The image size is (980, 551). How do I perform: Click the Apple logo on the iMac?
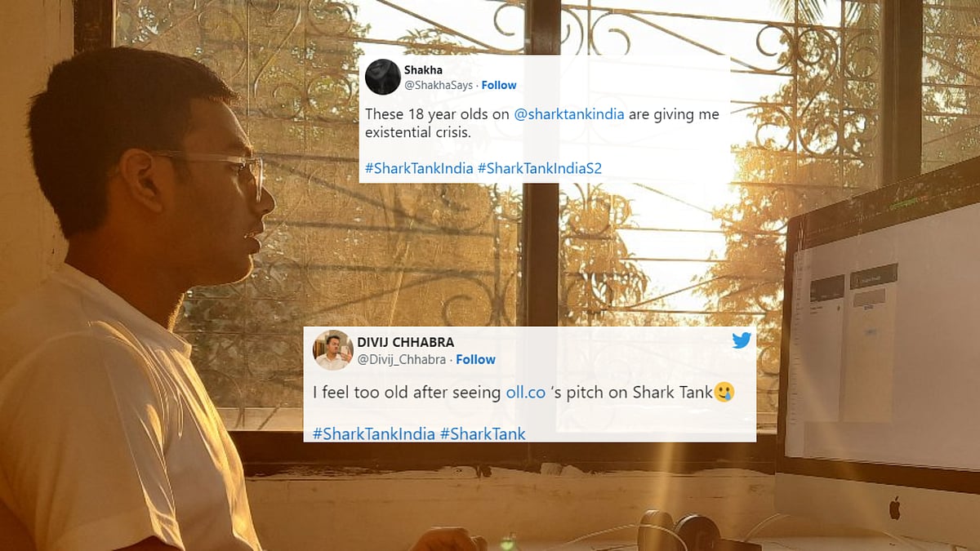894,509
